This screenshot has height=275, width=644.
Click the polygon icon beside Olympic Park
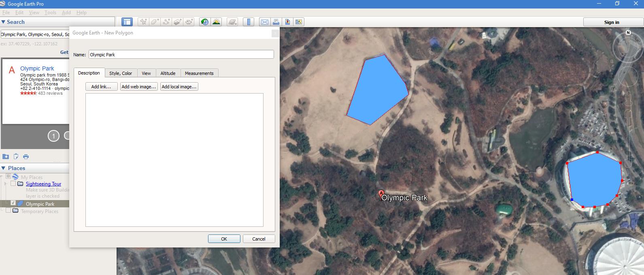tap(20, 204)
